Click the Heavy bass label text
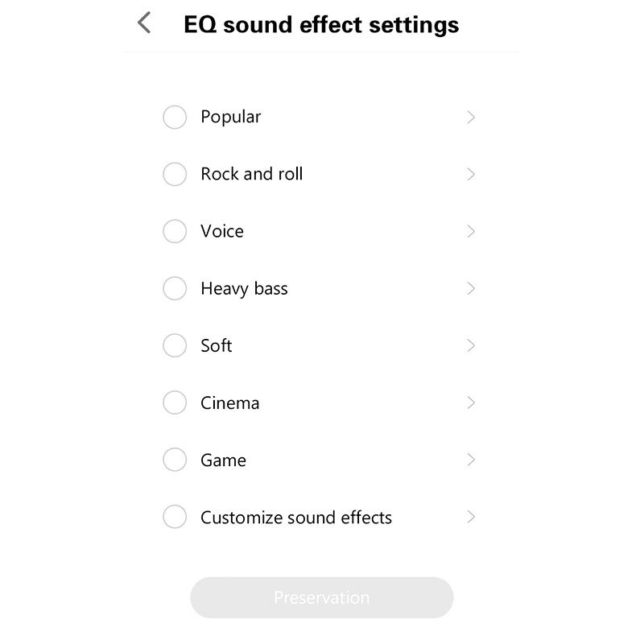The width and height of the screenshot is (644, 644). [x=244, y=289]
